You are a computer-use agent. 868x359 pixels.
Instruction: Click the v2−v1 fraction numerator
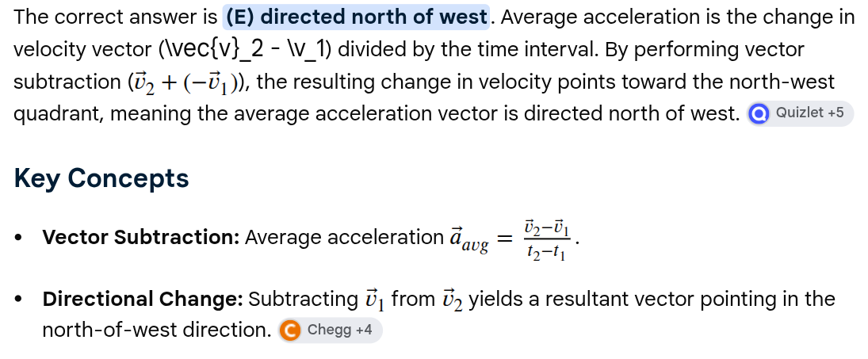click(545, 228)
